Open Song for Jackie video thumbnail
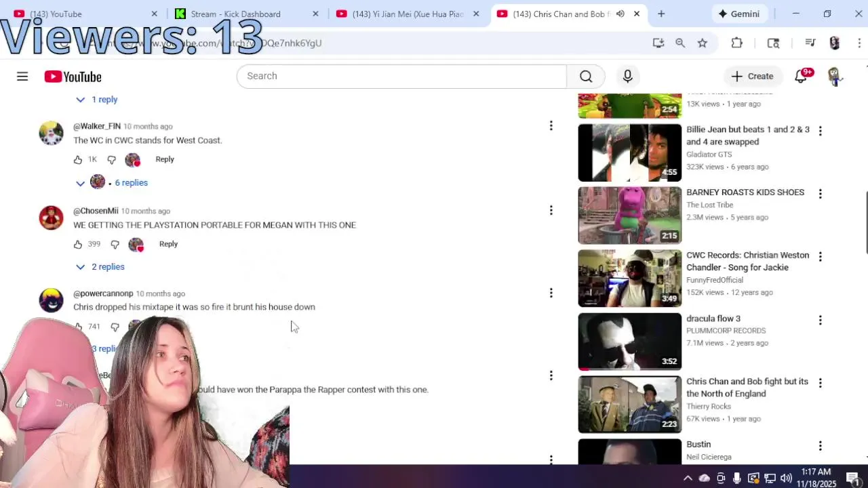This screenshot has width=868, height=488. click(629, 279)
